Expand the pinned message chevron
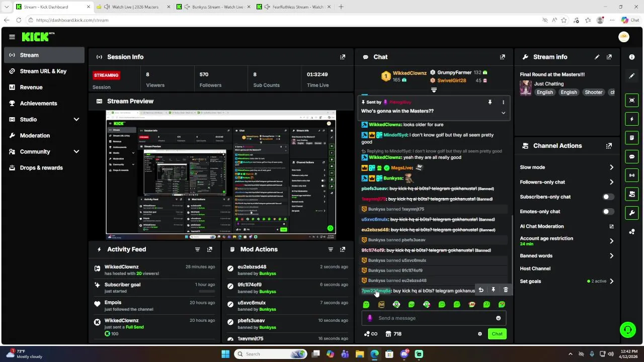This screenshot has height=362, width=644. point(503,113)
